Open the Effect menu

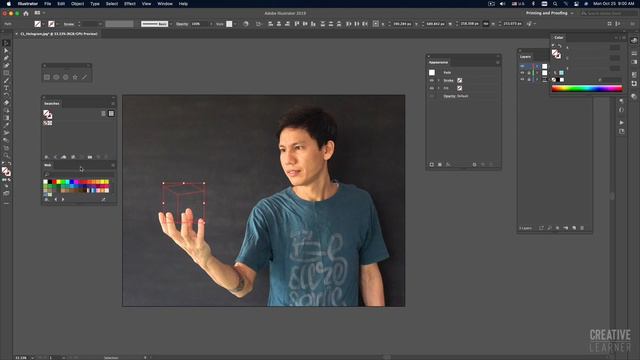pyautogui.click(x=130, y=4)
